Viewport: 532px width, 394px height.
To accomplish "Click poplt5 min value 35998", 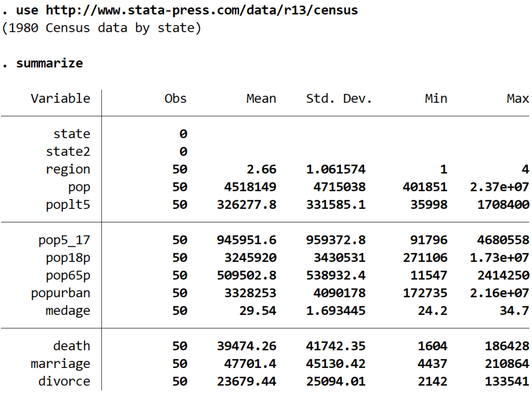I will tap(429, 205).
